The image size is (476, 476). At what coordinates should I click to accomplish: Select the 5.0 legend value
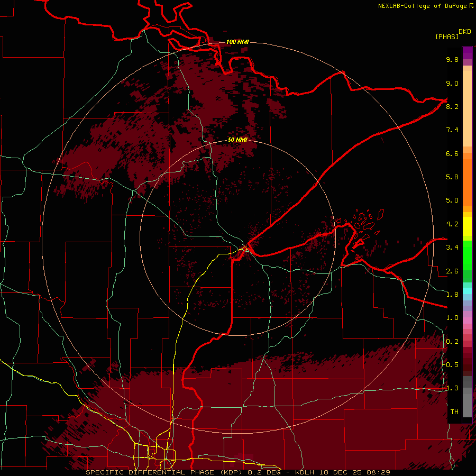pos(452,200)
